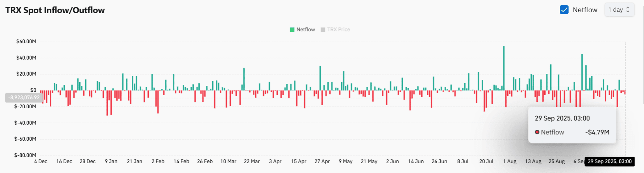Click the $60.00M y-axis label
644x173 pixels.
[x=26, y=41]
